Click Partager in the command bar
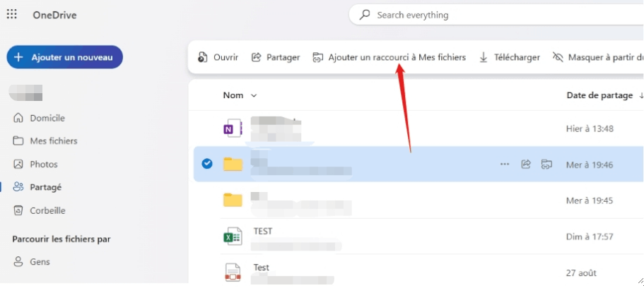 click(276, 57)
